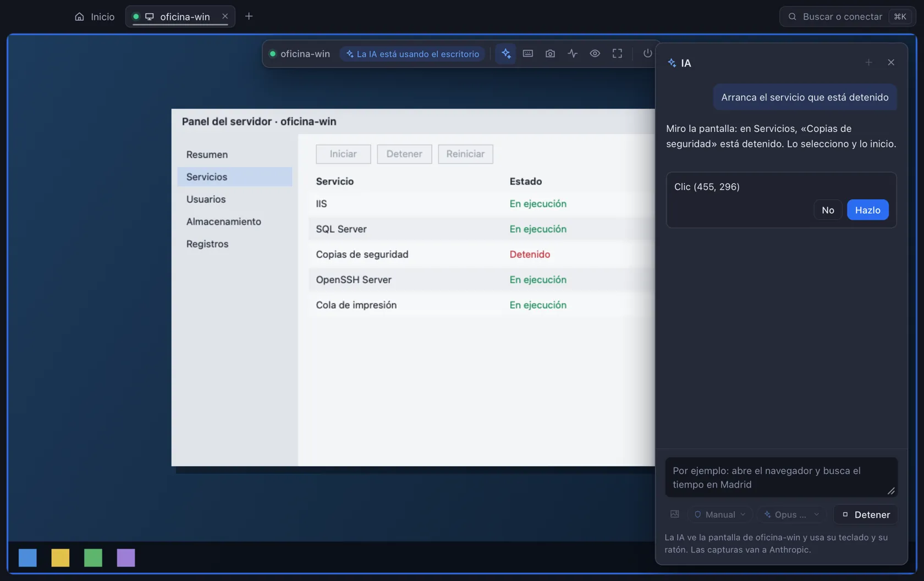Attach an image with the picture icon

[674, 514]
